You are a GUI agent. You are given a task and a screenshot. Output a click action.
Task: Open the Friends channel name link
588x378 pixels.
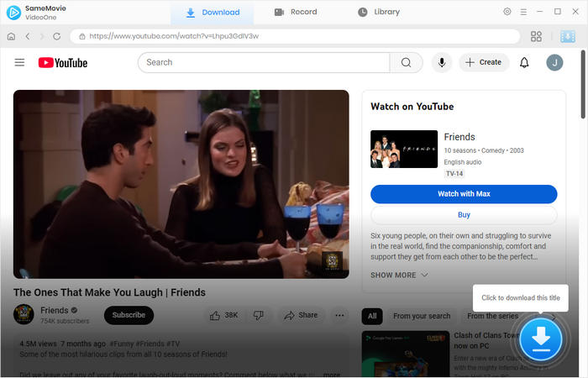point(55,311)
